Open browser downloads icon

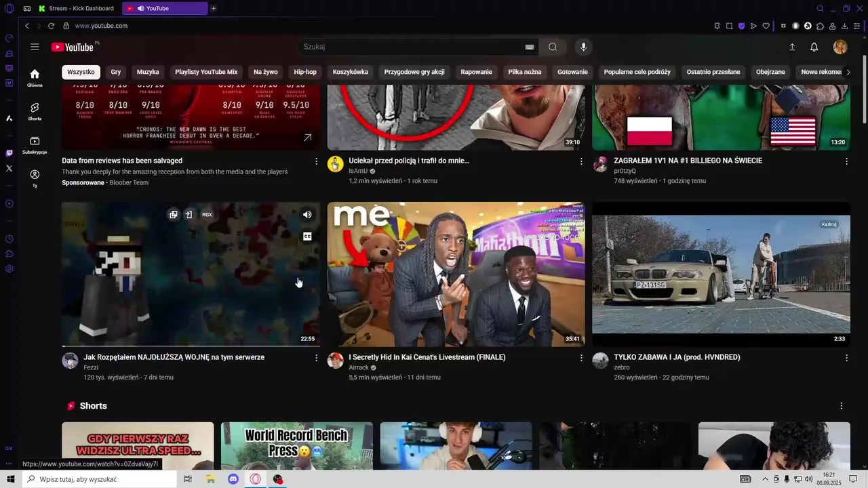pyautogui.click(x=844, y=26)
